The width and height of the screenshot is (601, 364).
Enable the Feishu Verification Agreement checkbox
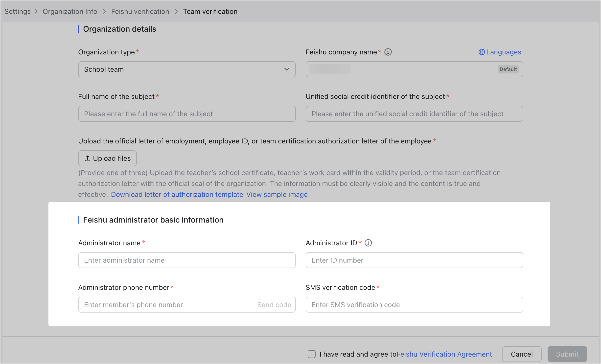pos(311,354)
